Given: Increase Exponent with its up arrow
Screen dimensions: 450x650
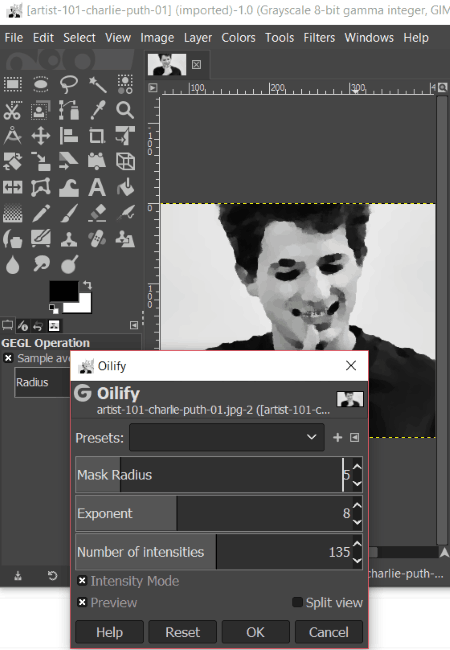Looking at the screenshot, I should 357,506.
